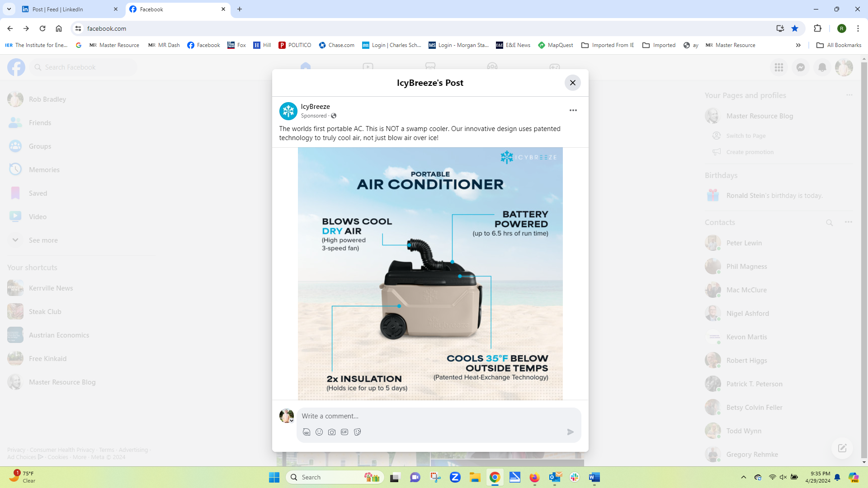Screen dimensions: 868x488
Task: Click the Search Facebook field
Action: coord(84,67)
